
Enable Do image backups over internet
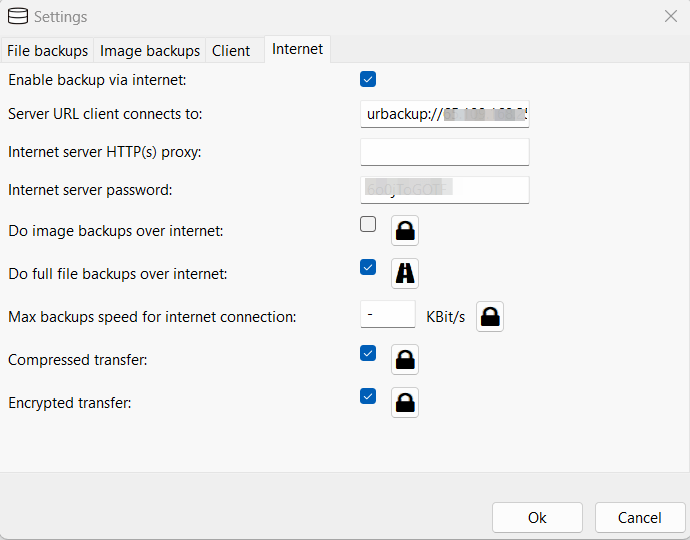coord(368,224)
